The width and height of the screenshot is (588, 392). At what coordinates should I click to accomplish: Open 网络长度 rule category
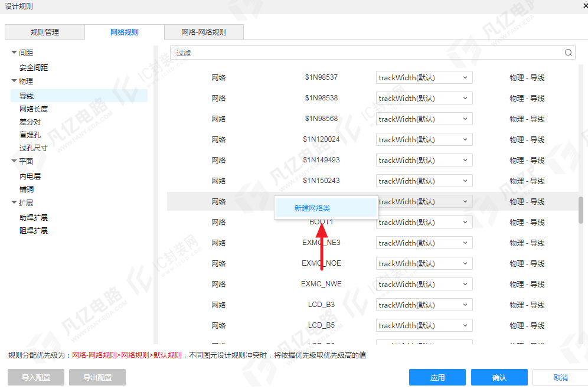pyautogui.click(x=34, y=109)
